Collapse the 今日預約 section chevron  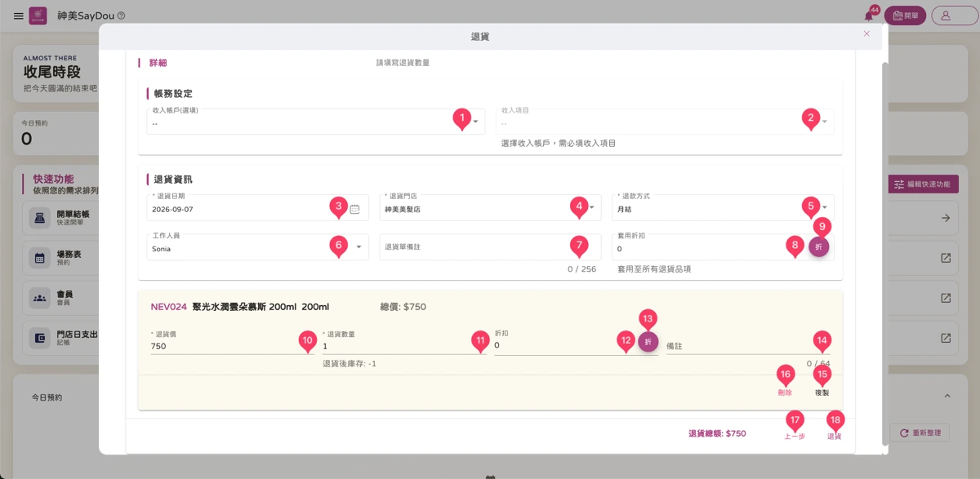(948, 396)
